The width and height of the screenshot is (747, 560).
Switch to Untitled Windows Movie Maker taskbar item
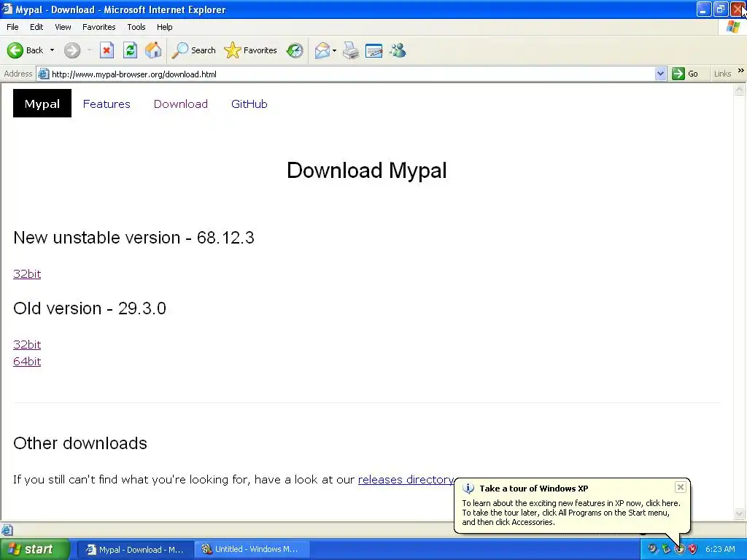(x=252, y=550)
